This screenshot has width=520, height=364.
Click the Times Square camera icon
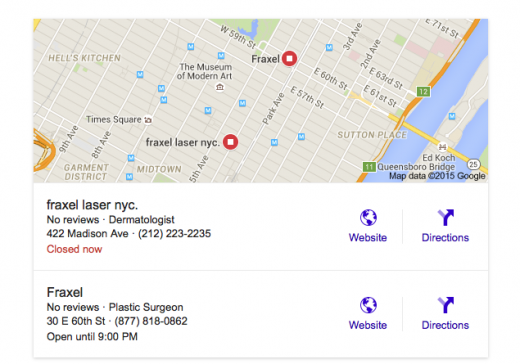click(148, 120)
